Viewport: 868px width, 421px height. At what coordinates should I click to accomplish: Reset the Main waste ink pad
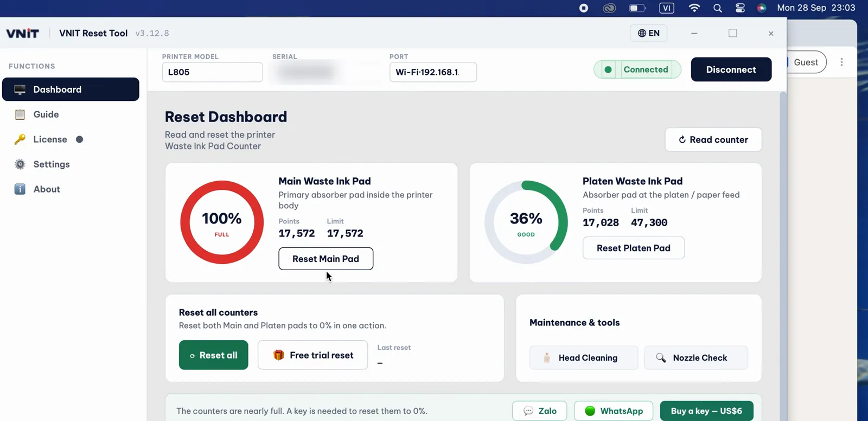[x=325, y=259]
